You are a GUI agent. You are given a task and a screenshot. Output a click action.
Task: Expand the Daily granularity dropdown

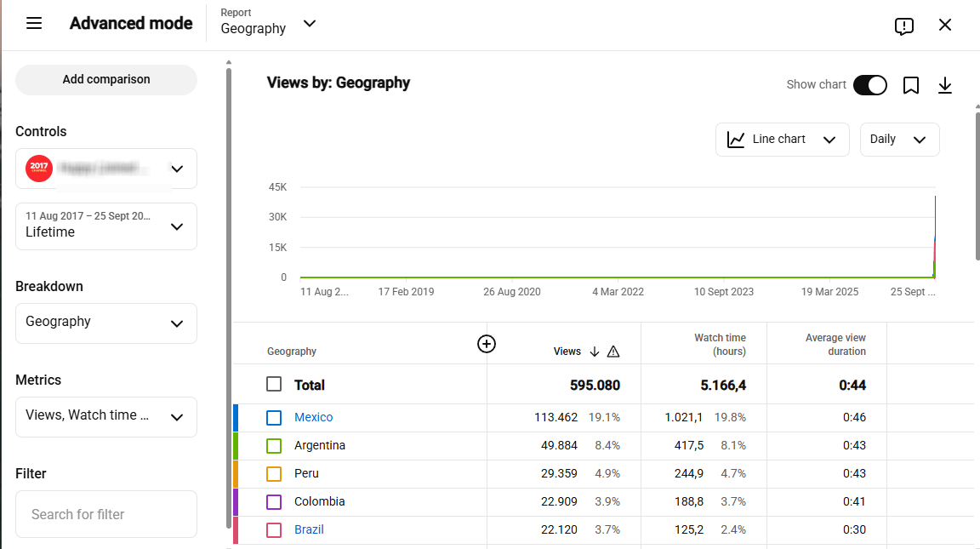tap(899, 140)
